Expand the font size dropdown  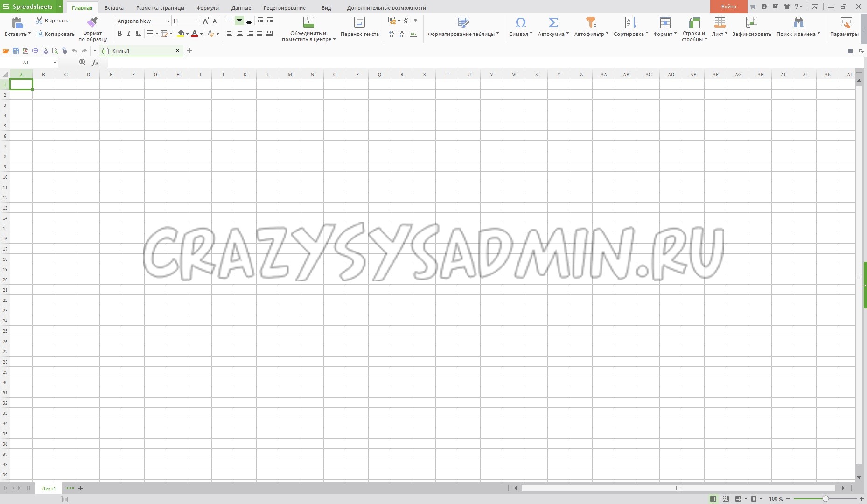(x=197, y=21)
